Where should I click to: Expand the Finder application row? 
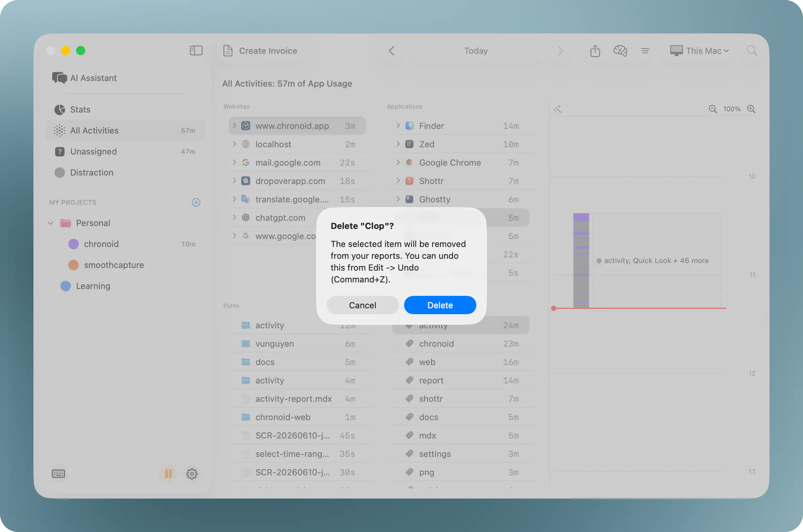(398, 126)
